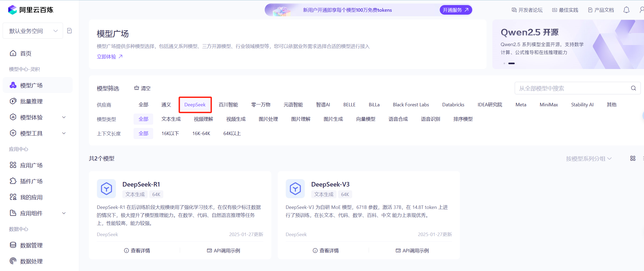Select the 文本生成 model type filter
The height and width of the screenshot is (271, 644).
coord(171,119)
